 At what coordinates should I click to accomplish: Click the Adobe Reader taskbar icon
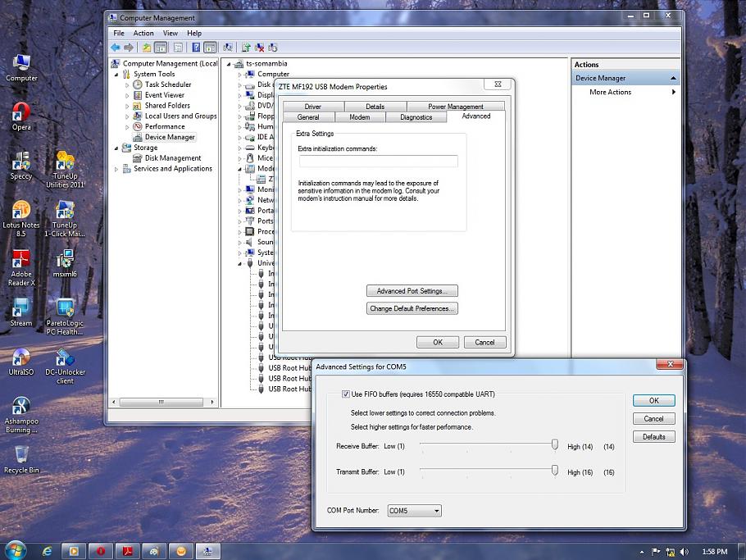coord(127,550)
